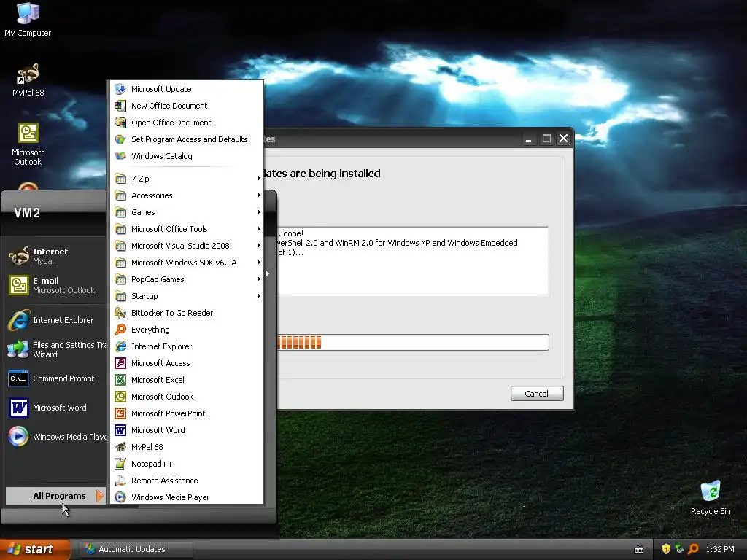The width and height of the screenshot is (747, 560).
Task: Click the taskbar clock showing 1:32 PM
Action: coord(720,549)
